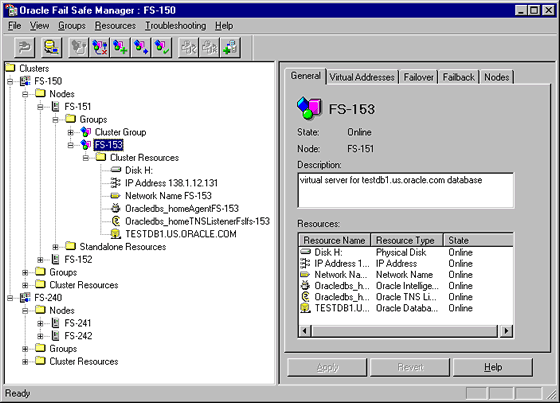Open the View menu
Screen dimensions: 560x403
point(39,26)
